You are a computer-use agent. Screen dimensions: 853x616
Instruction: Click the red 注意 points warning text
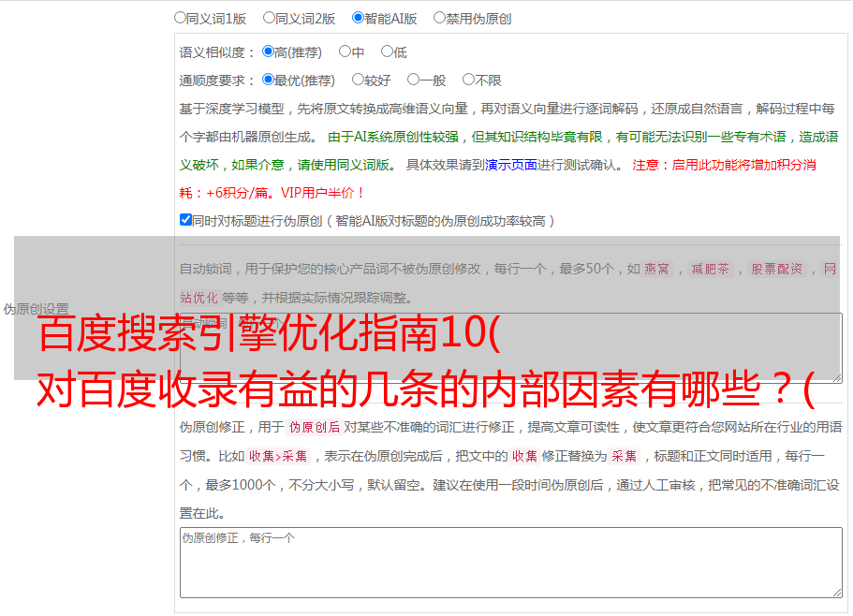coord(498,179)
